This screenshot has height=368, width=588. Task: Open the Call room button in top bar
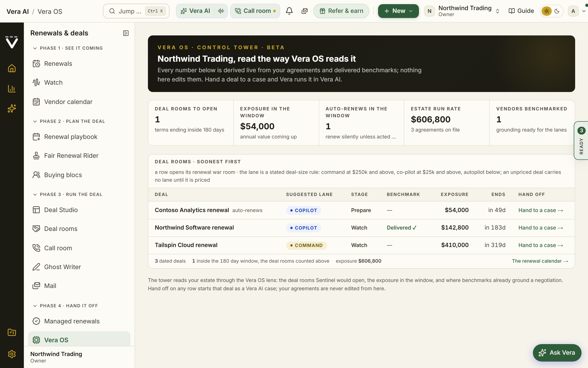(x=255, y=11)
